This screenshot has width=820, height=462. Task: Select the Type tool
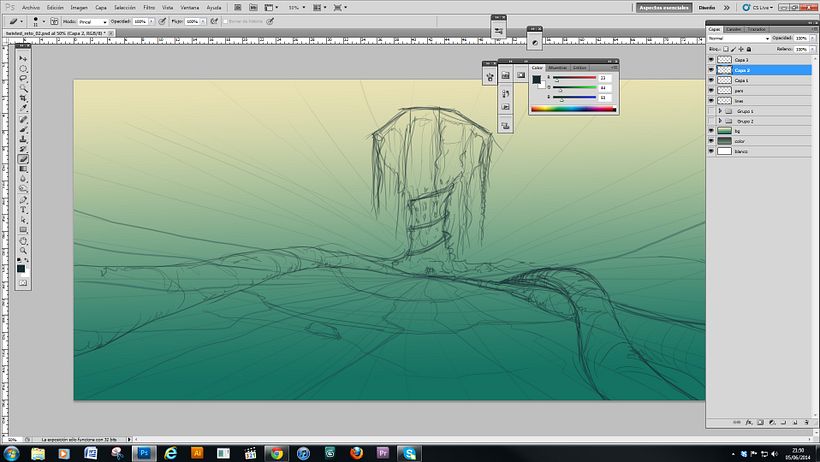[23, 210]
